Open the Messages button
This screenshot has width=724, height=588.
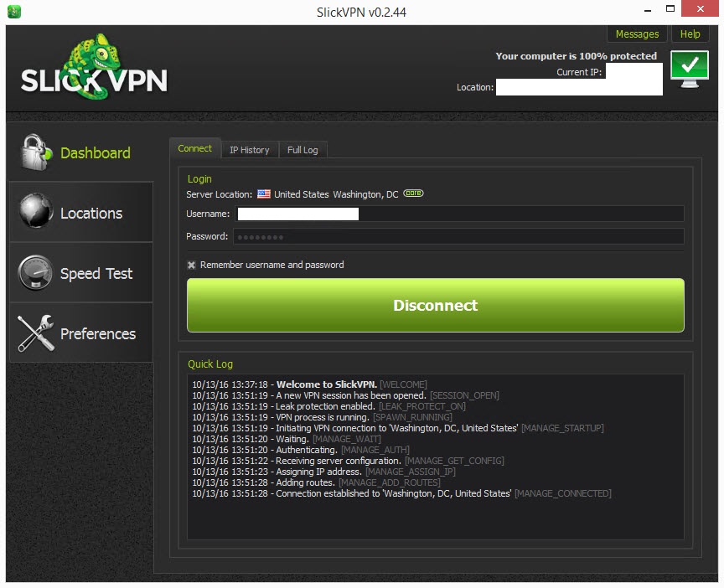tap(637, 34)
